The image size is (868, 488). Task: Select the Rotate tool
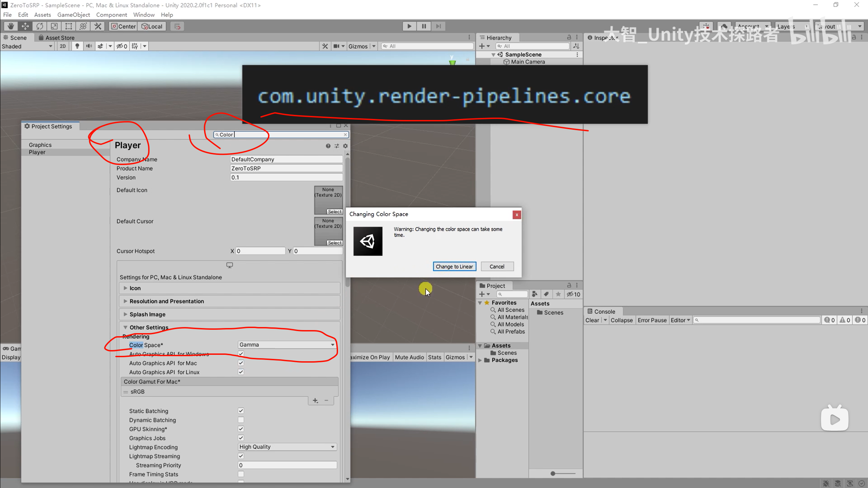[40, 26]
